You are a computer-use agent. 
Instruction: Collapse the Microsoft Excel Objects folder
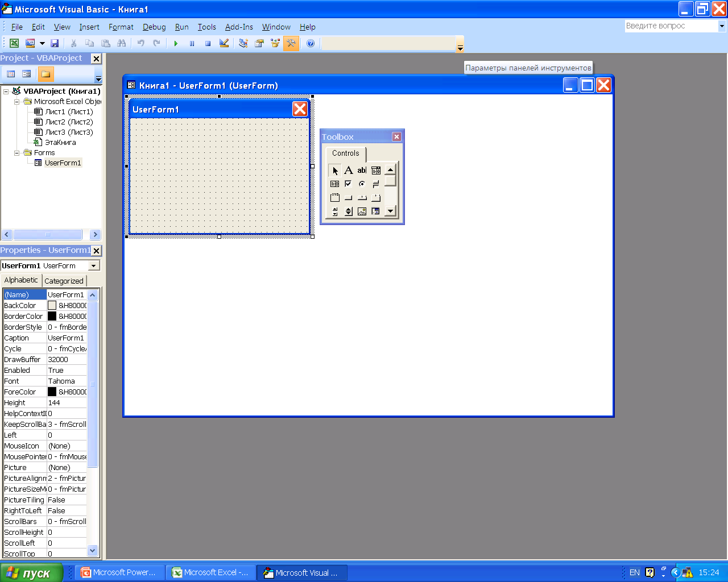(x=16, y=102)
